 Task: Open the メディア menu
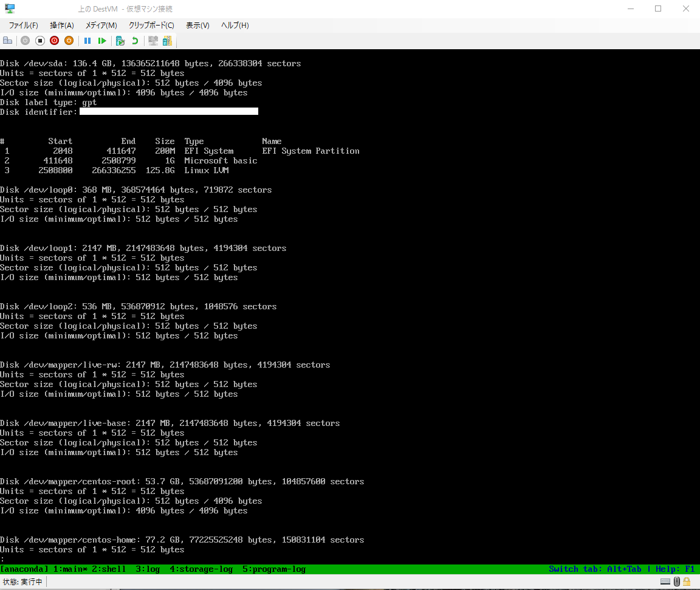101,25
